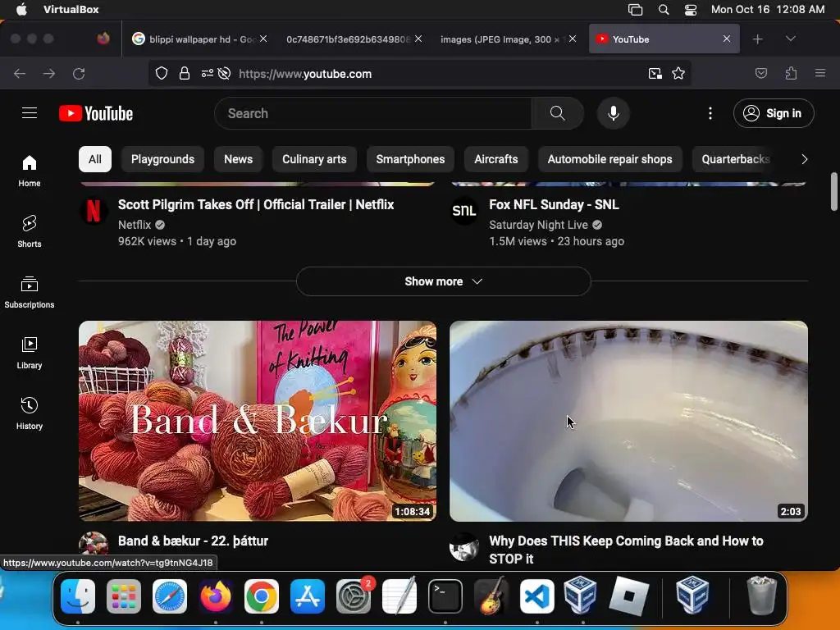Open site permissions icon in address bar
This screenshot has height=630, width=840.
[x=208, y=73]
